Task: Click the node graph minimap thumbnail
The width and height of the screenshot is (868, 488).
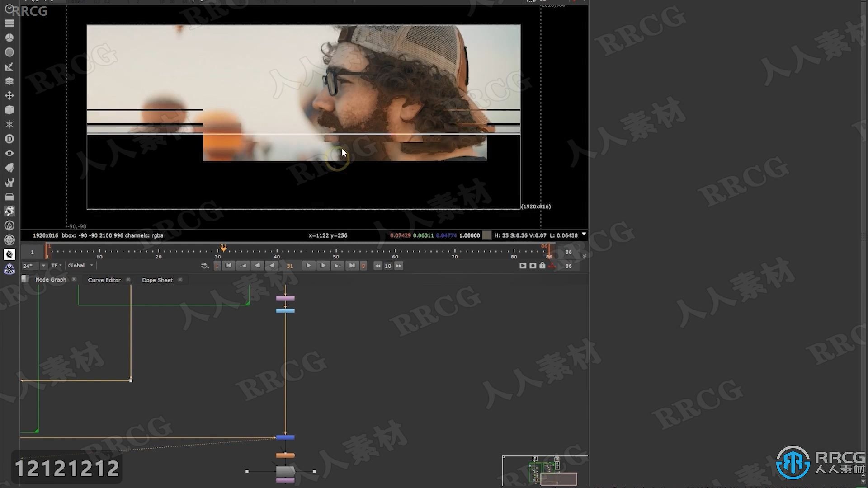Action: (545, 471)
